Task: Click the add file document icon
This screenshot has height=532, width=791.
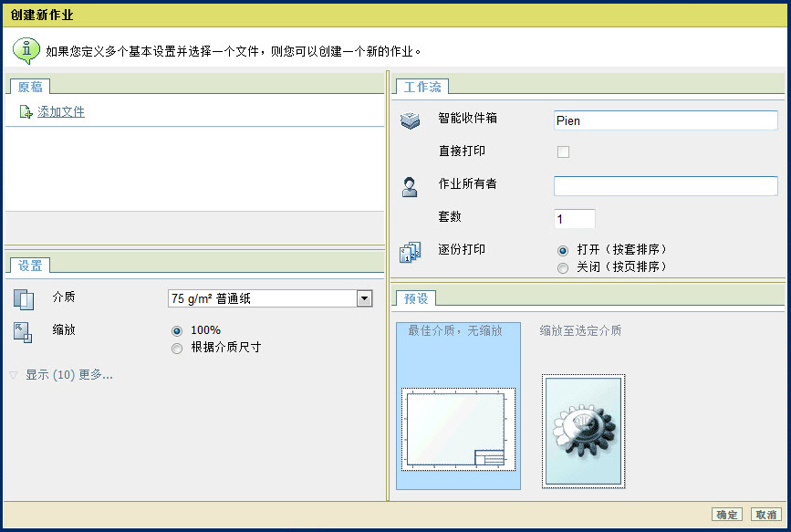Action: (26, 111)
